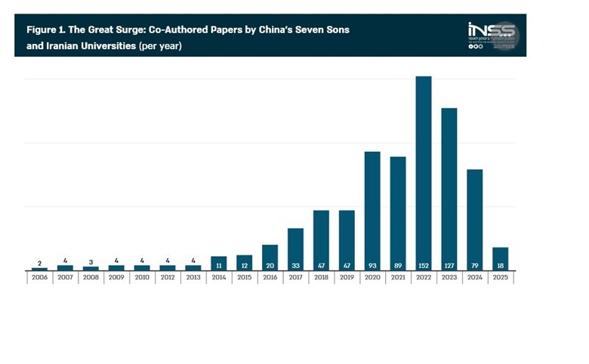Select the 2021 bar with value 89

point(398,214)
